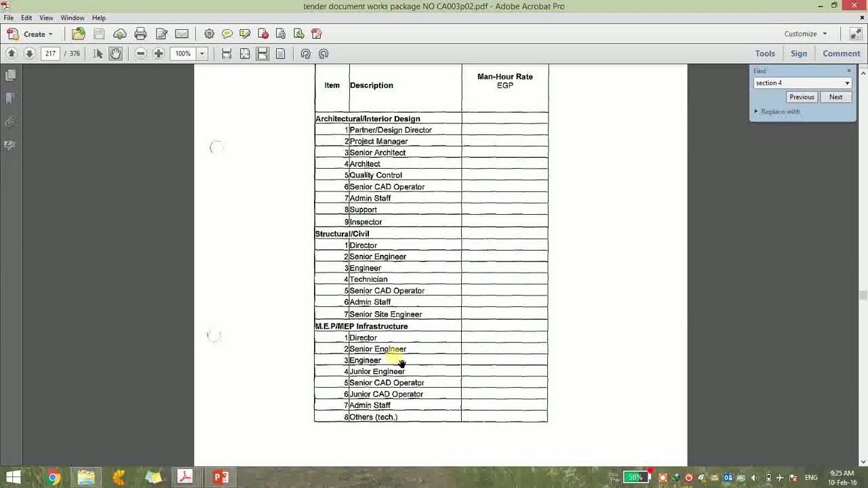Open the zoom percentage dropdown arrow
Image resolution: width=868 pixels, height=488 pixels.
tap(201, 54)
